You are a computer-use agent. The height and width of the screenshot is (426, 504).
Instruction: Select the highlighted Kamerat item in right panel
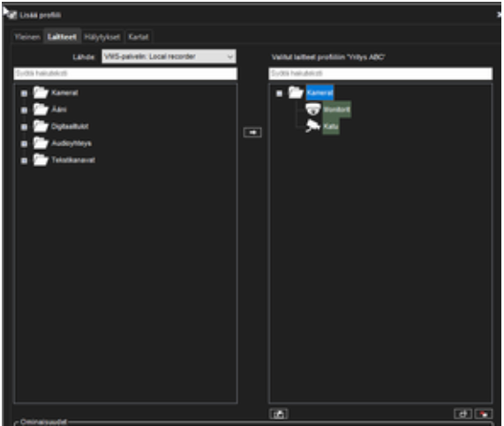[x=320, y=93]
